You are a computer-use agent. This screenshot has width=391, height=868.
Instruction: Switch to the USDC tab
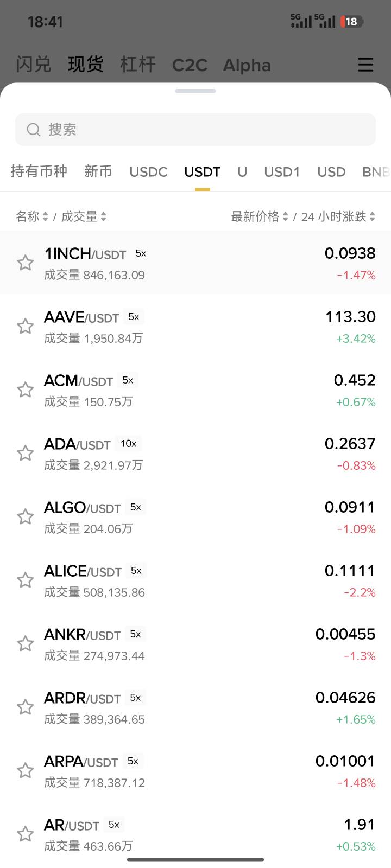[148, 172]
